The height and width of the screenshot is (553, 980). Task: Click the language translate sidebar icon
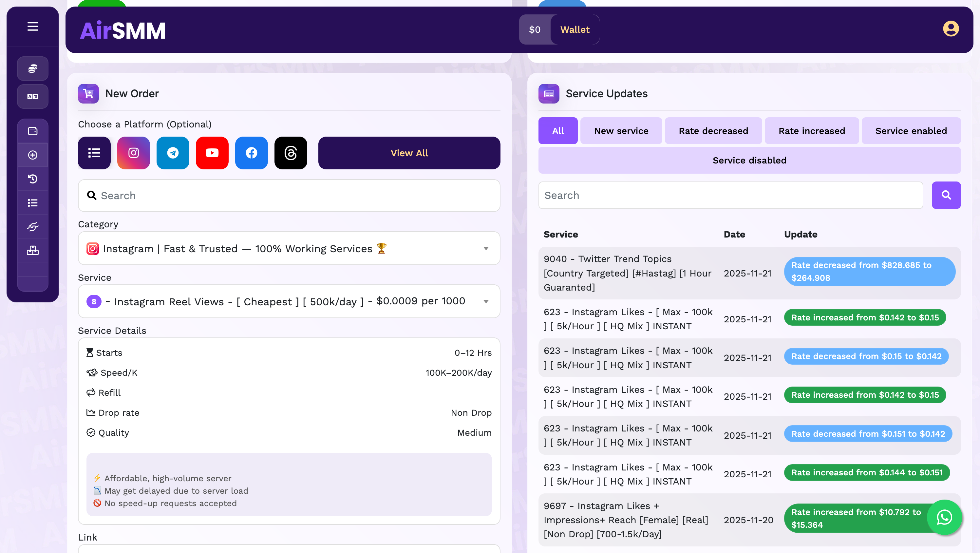click(33, 97)
